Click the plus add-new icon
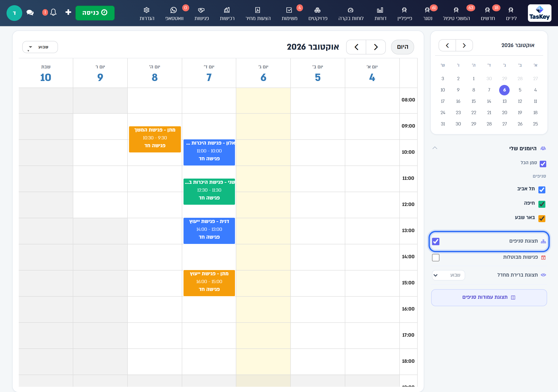 point(68,12)
